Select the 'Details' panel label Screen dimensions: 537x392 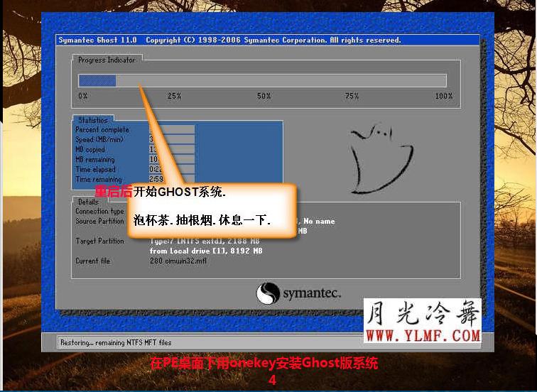point(88,202)
